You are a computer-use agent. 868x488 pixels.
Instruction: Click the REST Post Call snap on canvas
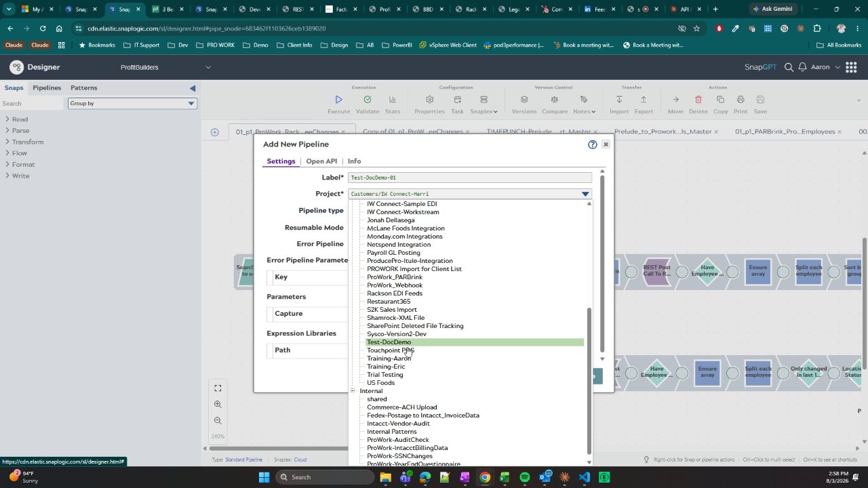click(656, 271)
